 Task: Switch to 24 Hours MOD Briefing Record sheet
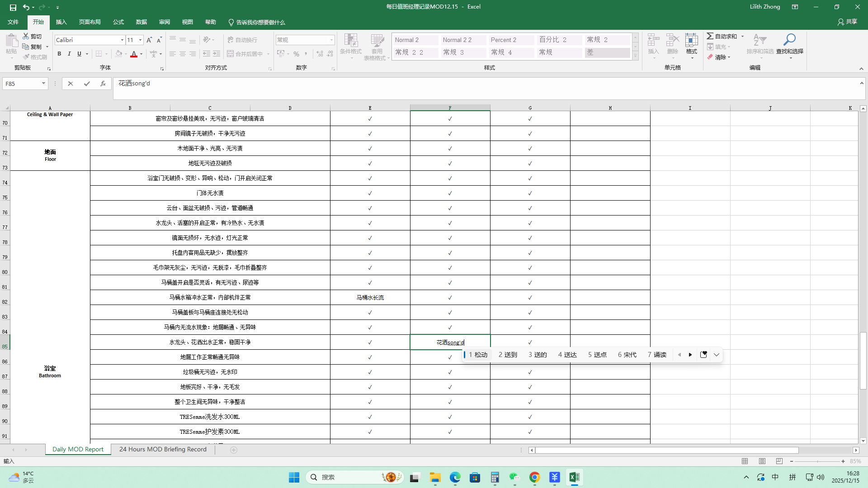click(x=163, y=449)
